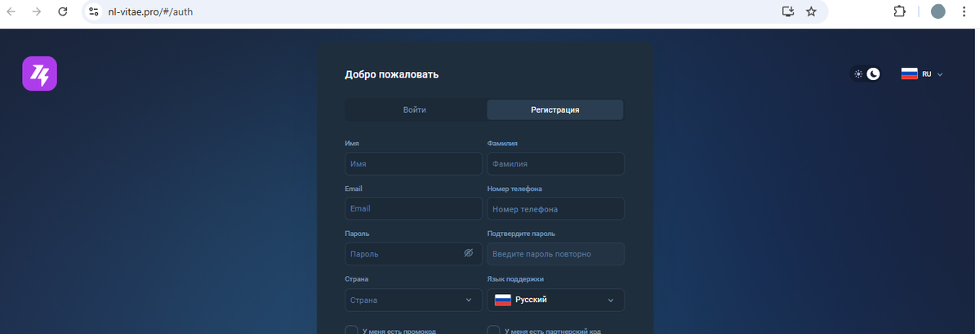Image resolution: width=980 pixels, height=334 pixels.
Task: Click the install app icon in address bar
Action: pos(787,11)
